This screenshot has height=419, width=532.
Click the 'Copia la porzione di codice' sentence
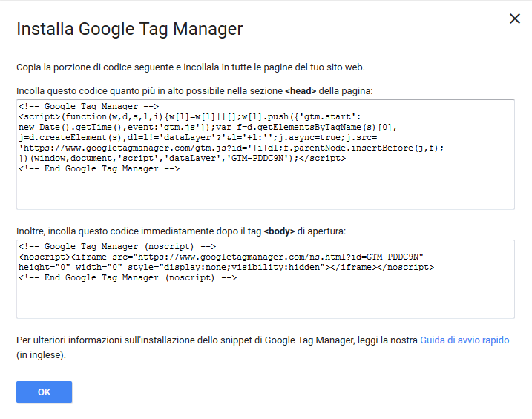191,67
